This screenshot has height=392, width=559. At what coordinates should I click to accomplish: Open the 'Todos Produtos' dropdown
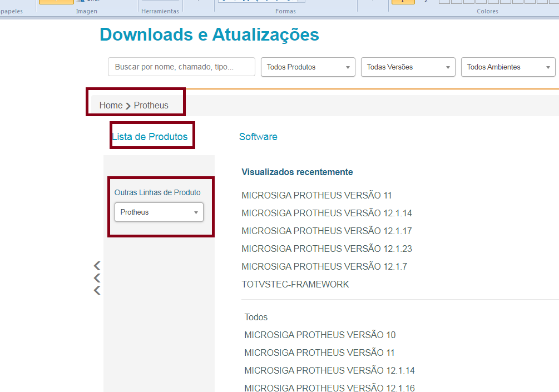308,67
